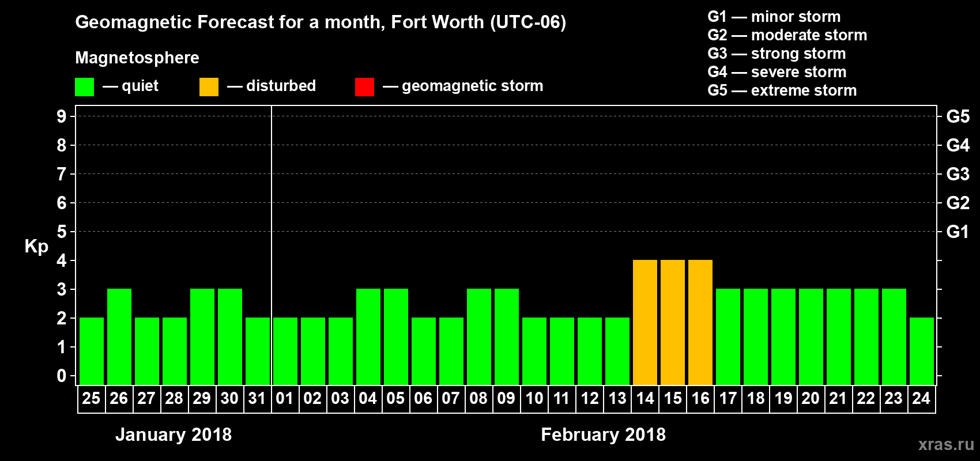Select the green bar for January 25
This screenshot has height=461, width=980.
pos(91,352)
